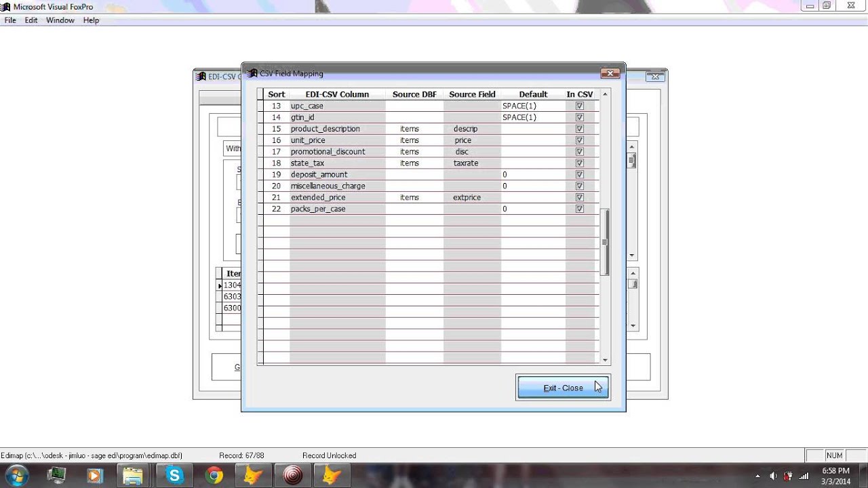Open the Help menu

click(x=91, y=20)
